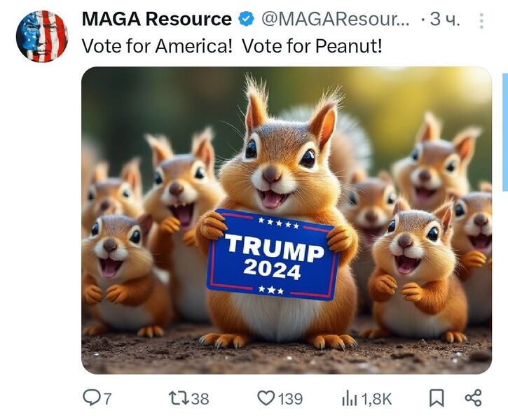The width and height of the screenshot is (508, 420).
Task: Open the squirrel image attachment
Action: click(x=287, y=220)
